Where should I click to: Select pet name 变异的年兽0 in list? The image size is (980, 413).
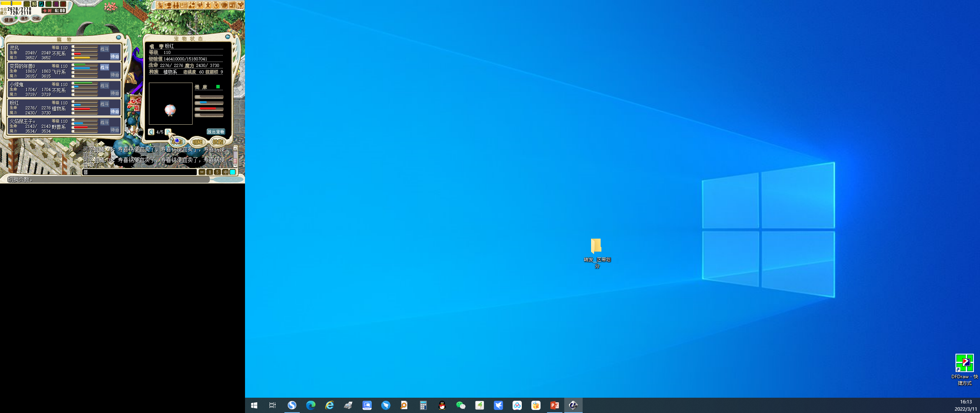[x=22, y=66]
